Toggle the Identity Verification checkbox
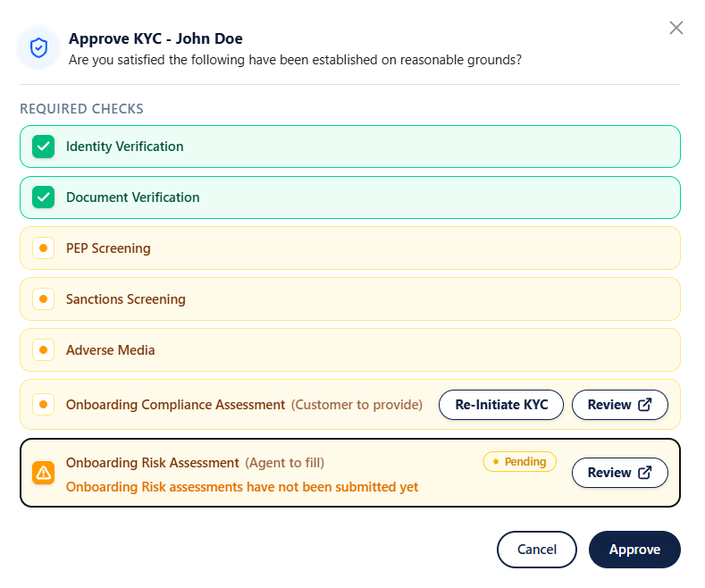Viewport: 705px width, 588px height. (x=44, y=147)
